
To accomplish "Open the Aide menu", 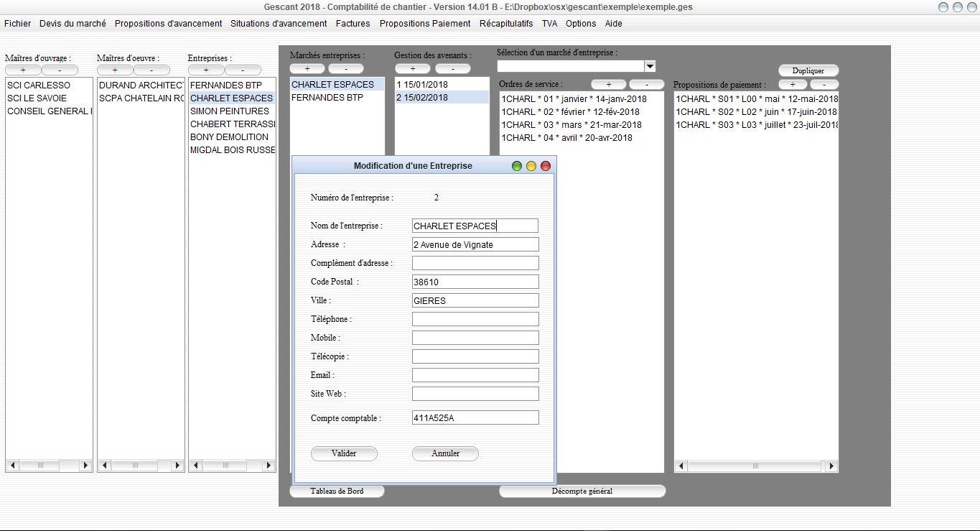I will click(614, 24).
